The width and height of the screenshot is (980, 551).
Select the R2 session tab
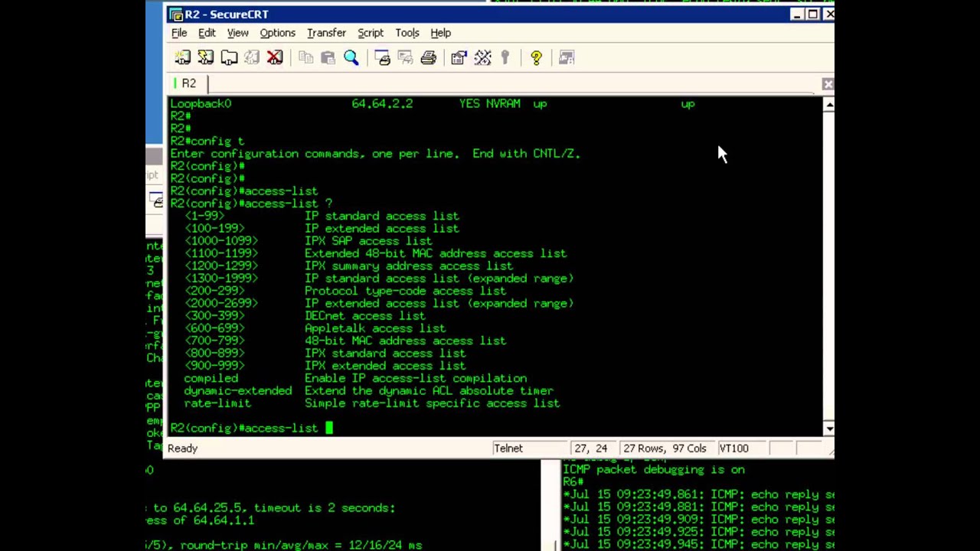[188, 83]
